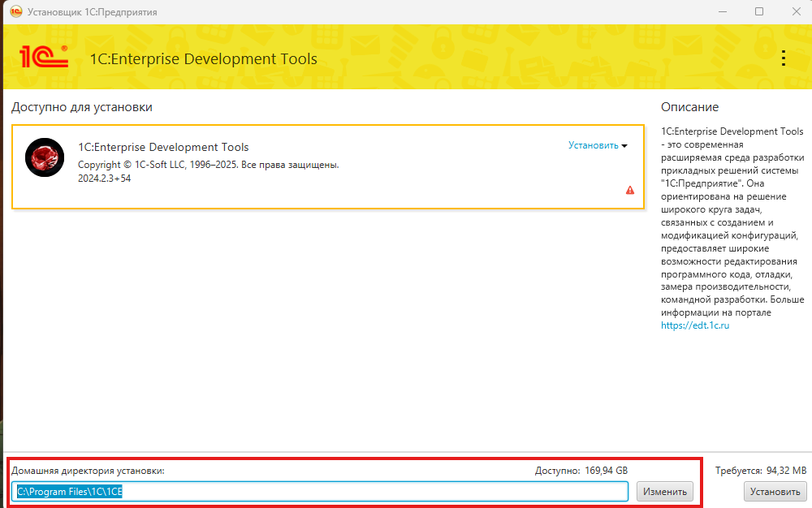812x508 pixels.
Task: Click the red warning triangle icon
Action: click(630, 191)
